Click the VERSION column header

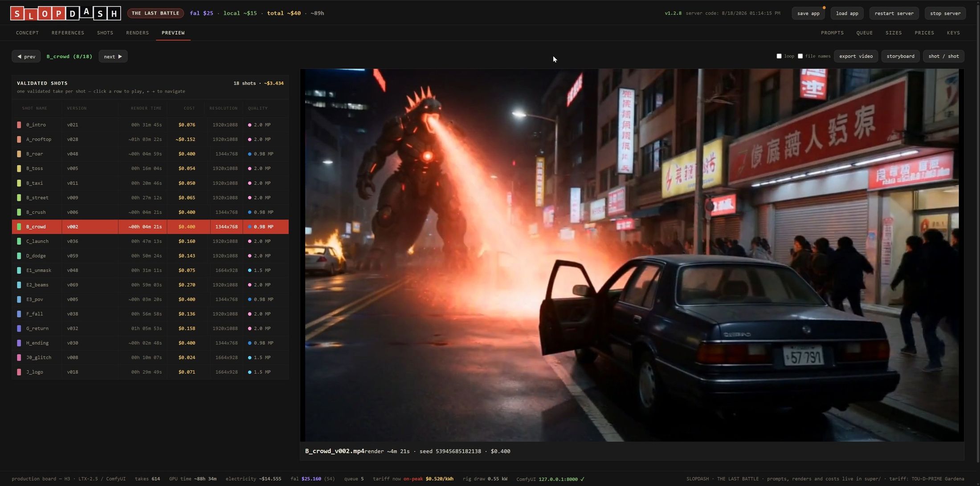(77, 108)
